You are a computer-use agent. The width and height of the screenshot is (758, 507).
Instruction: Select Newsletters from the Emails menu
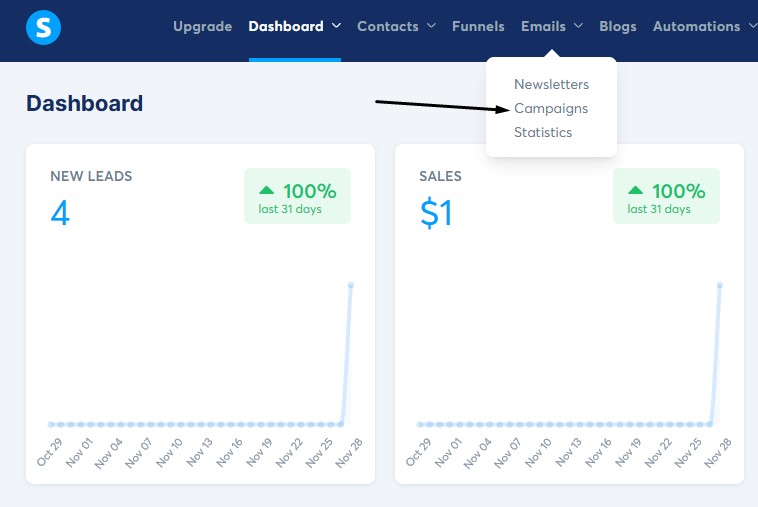click(551, 84)
